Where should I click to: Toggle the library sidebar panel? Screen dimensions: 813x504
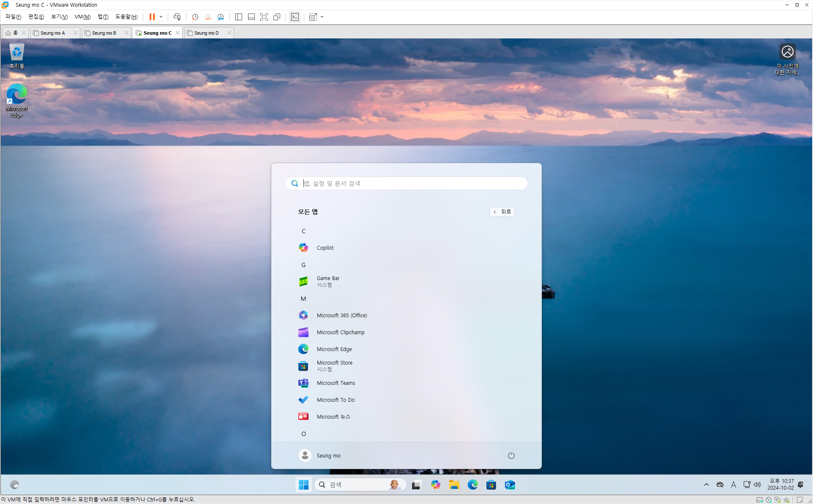coord(238,17)
